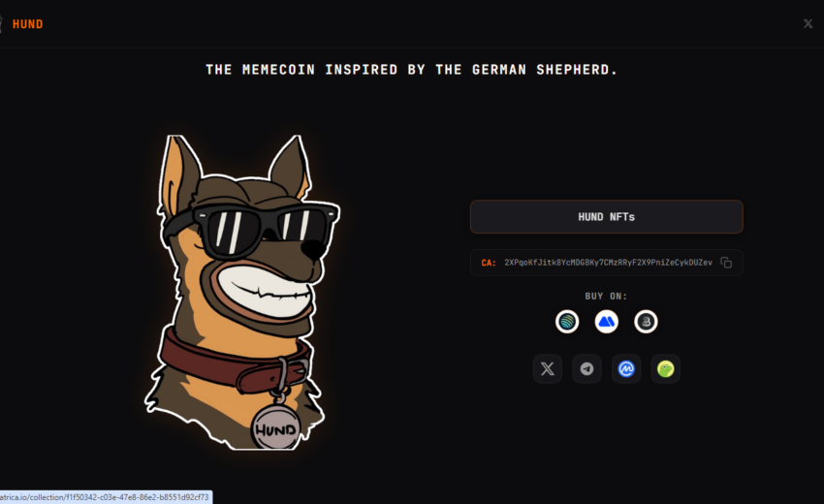Copy the contract address with copy icon
The height and width of the screenshot is (504, 824).
726,263
